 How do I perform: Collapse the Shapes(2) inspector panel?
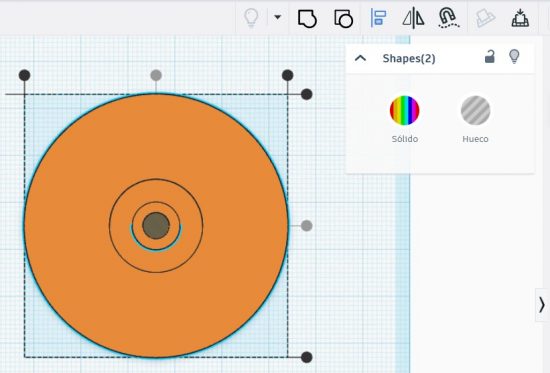click(x=360, y=58)
